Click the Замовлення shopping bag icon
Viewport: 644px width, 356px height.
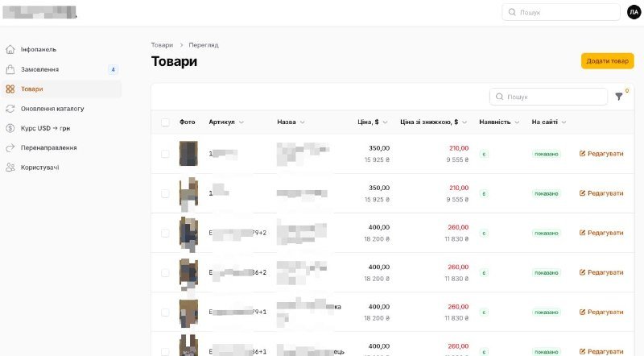coord(10,69)
